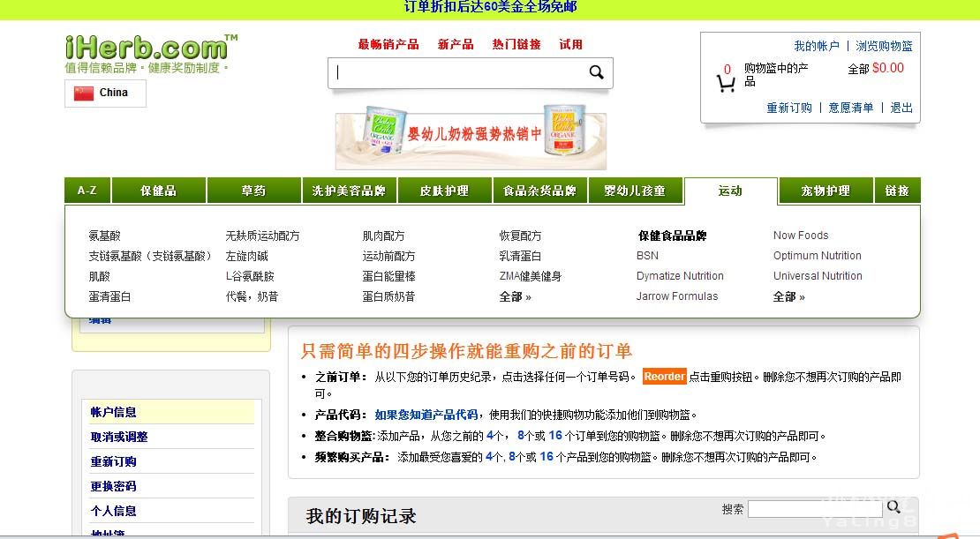Open the 皮肤护理 navigation tab

tap(444, 191)
